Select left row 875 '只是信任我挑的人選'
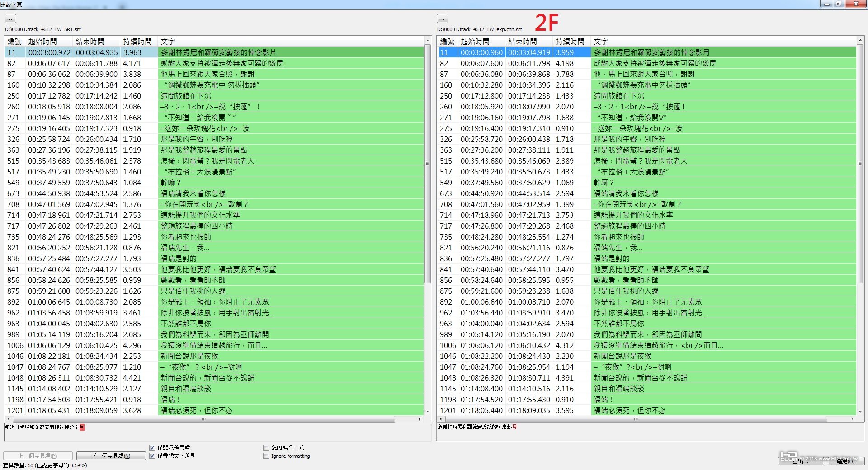The width and height of the screenshot is (868, 470). [x=214, y=291]
